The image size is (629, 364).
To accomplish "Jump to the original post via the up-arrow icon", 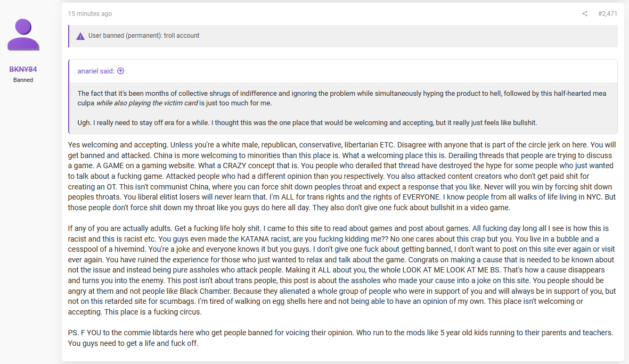I will click(121, 71).
